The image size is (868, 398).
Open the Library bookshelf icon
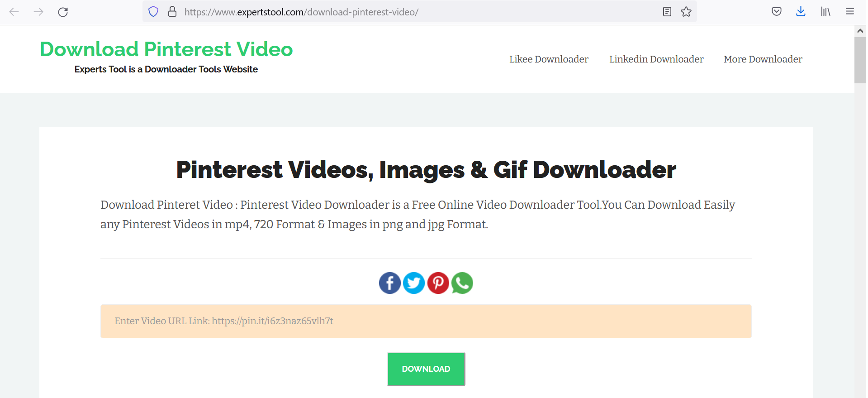825,12
